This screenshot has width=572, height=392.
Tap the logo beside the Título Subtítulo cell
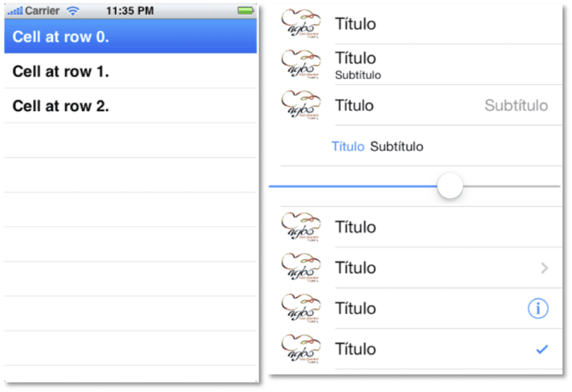pyautogui.click(x=302, y=64)
